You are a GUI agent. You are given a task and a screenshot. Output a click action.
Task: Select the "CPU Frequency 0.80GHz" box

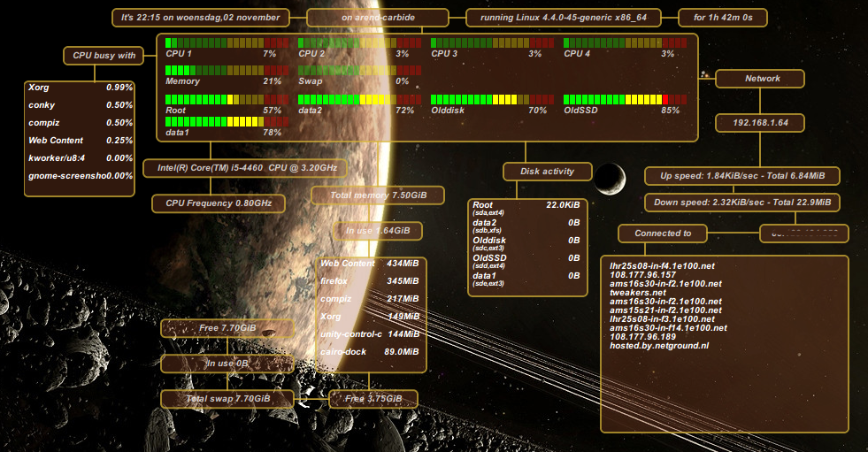pyautogui.click(x=219, y=203)
